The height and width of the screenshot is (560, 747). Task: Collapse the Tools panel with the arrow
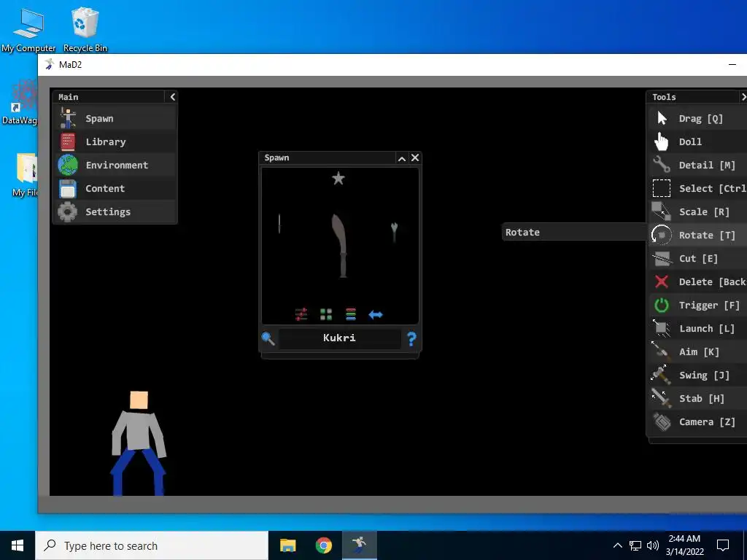coord(743,97)
